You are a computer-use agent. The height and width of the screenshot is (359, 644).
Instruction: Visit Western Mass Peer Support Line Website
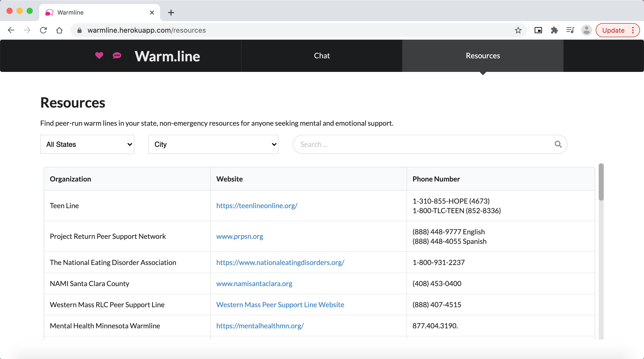pyautogui.click(x=280, y=305)
